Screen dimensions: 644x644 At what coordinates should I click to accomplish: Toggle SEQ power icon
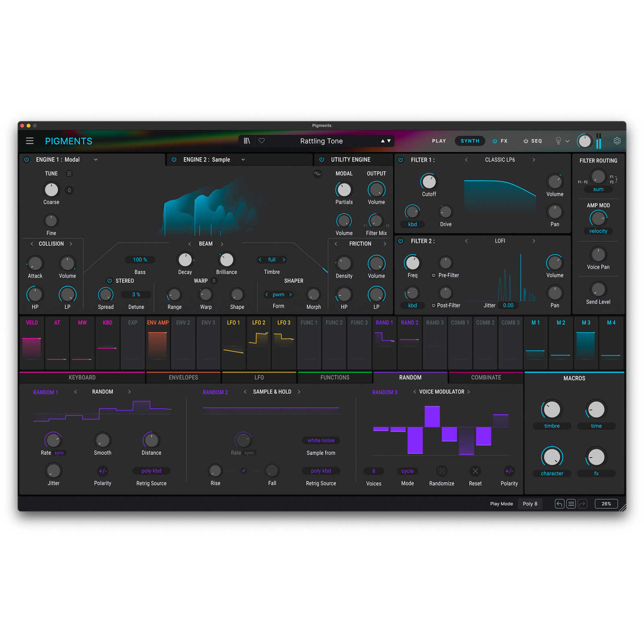click(526, 141)
